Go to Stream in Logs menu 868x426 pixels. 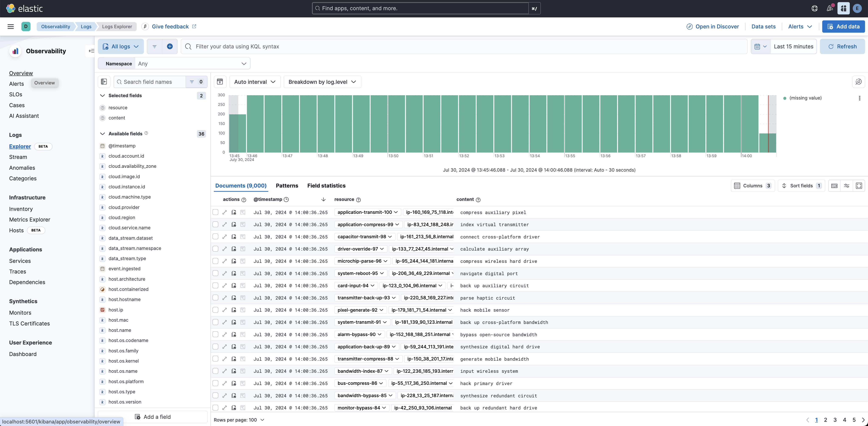coord(18,157)
